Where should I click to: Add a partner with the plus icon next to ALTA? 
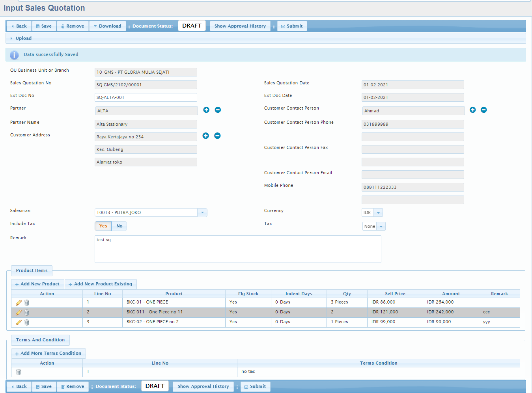[206, 110]
